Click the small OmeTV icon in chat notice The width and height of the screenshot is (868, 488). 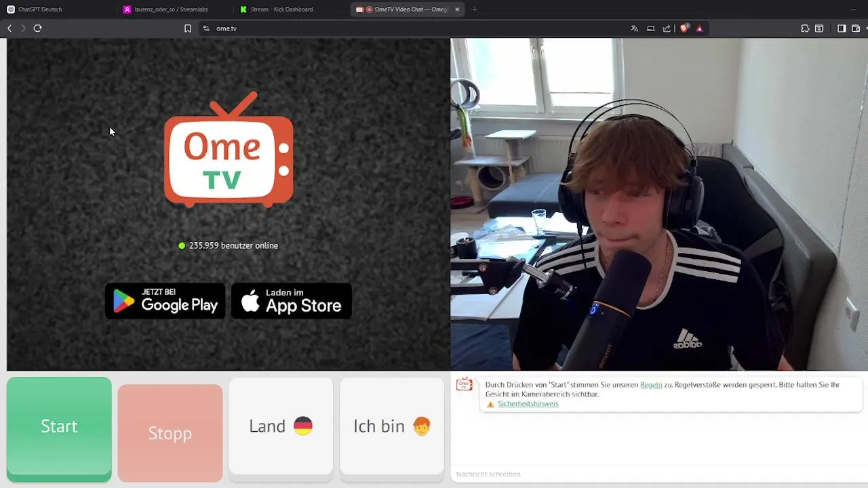click(x=465, y=385)
